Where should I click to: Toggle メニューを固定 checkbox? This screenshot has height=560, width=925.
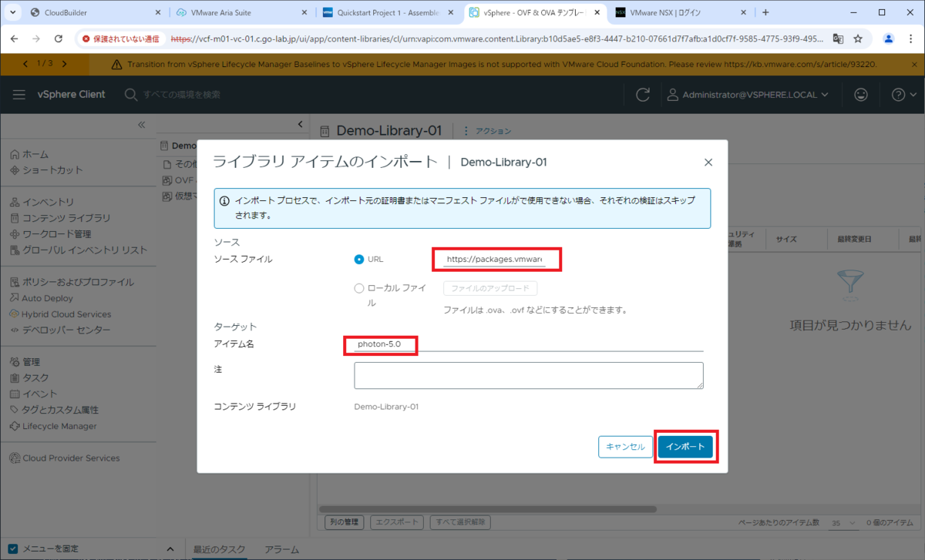tap(13, 549)
